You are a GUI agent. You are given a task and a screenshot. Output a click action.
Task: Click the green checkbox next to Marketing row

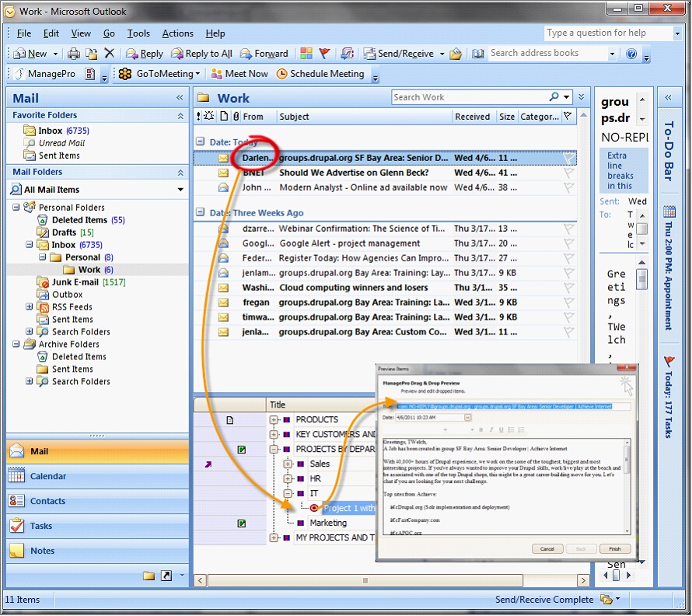point(241,523)
